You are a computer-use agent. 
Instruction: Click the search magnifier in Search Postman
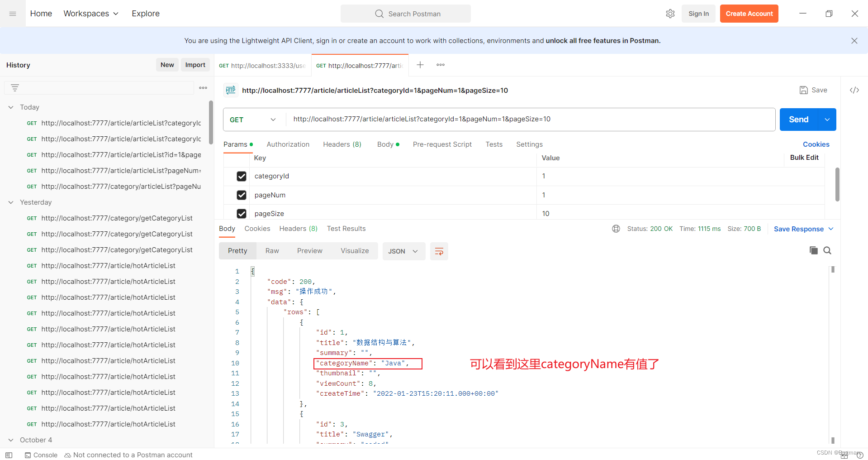(379, 14)
